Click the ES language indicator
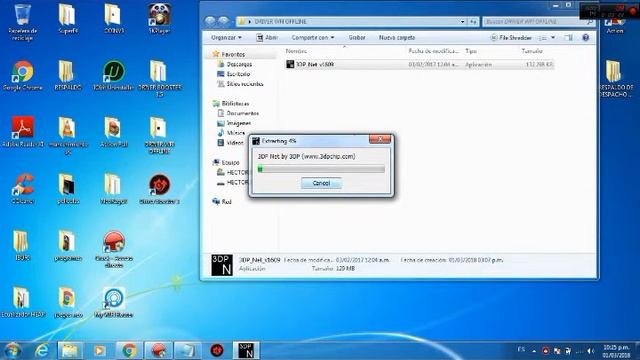The height and width of the screenshot is (360, 640). [x=521, y=350]
